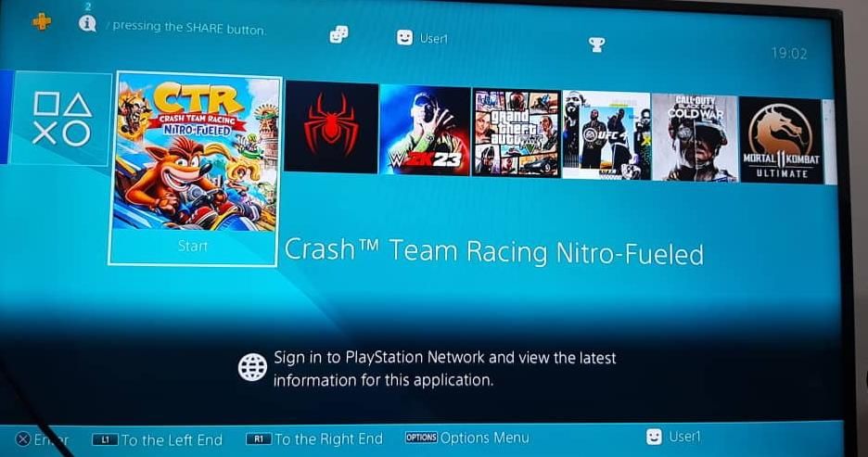Image resolution: width=868 pixels, height=457 pixels.
Task: Click the L1 To the Left End hint
Action: [158, 439]
